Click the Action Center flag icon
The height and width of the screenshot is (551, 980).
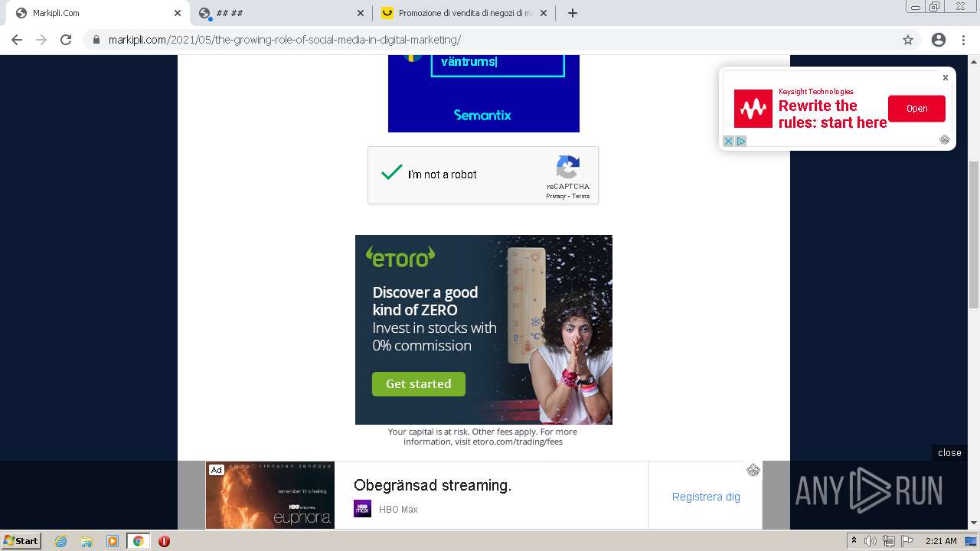click(907, 541)
